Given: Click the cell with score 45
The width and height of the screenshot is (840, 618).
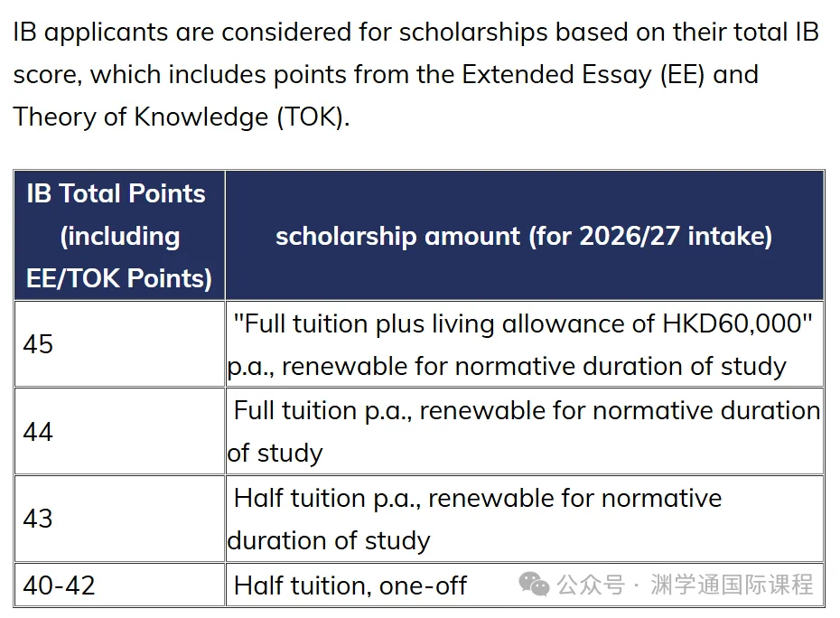Looking at the screenshot, I should pos(119,343).
